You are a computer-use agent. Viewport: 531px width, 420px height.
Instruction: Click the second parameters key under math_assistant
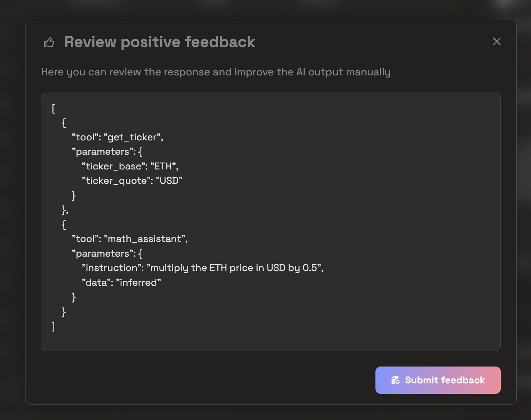tap(101, 253)
